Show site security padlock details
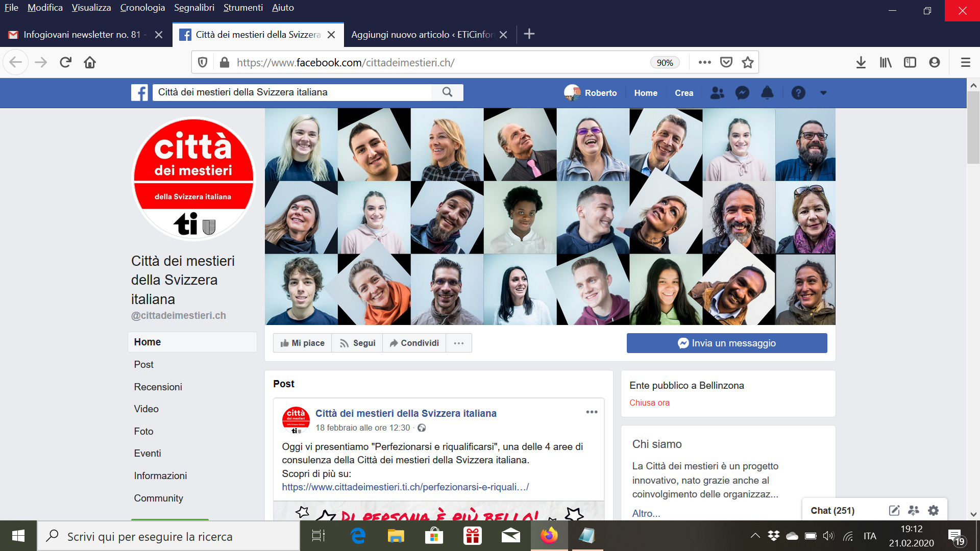The height and width of the screenshot is (551, 980). coord(224,62)
